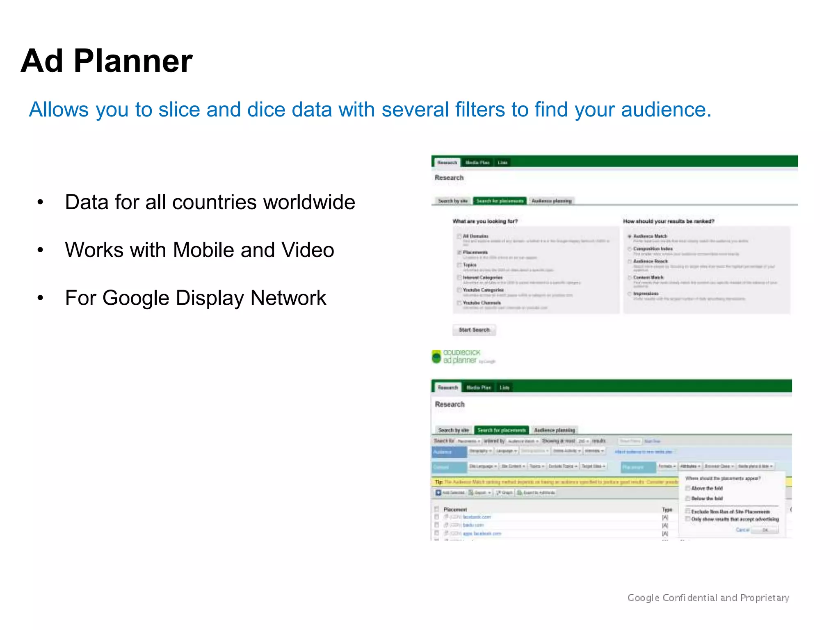Open the Interests filter dropdown
Image resolution: width=840 pixels, height=630 pixels.
click(x=594, y=451)
